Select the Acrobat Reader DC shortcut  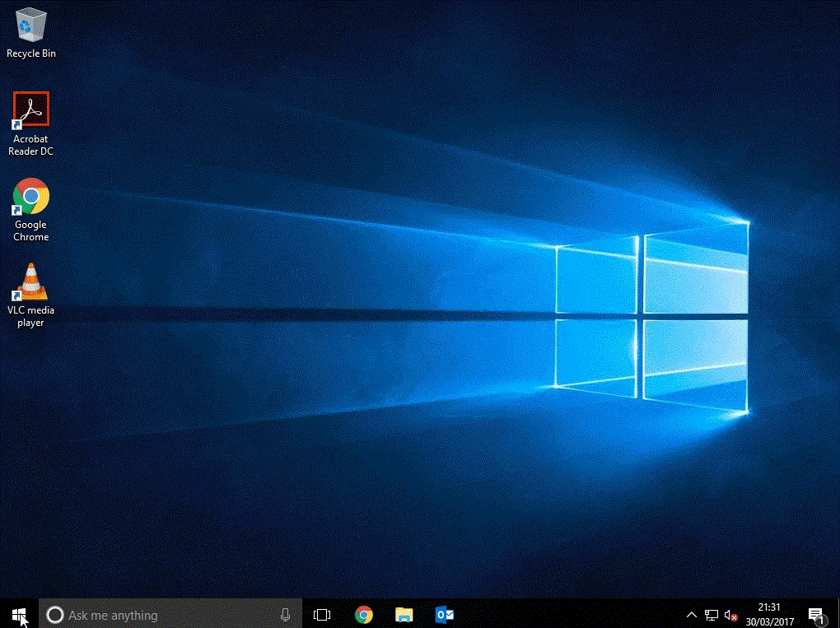31,123
